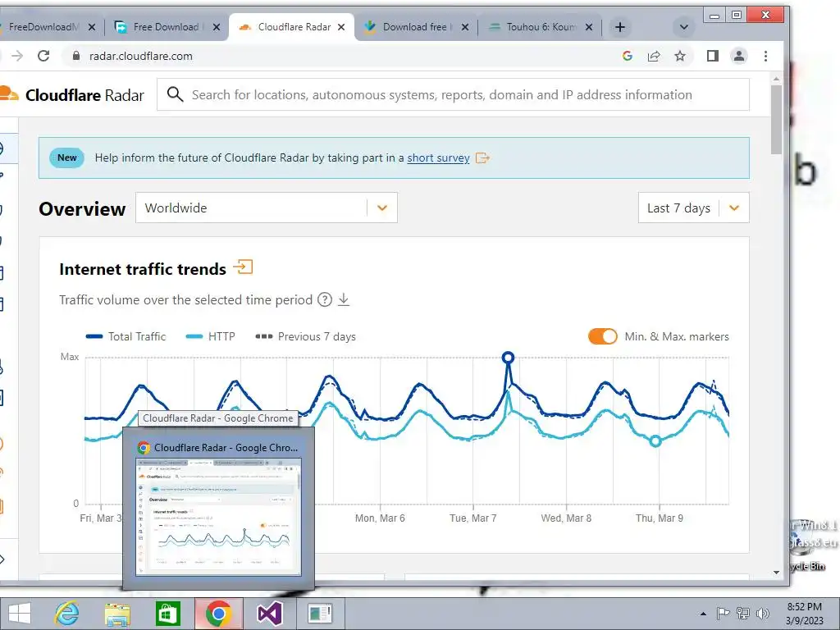This screenshot has height=630, width=840.
Task: Click the search magnifier icon
Action: pos(176,94)
